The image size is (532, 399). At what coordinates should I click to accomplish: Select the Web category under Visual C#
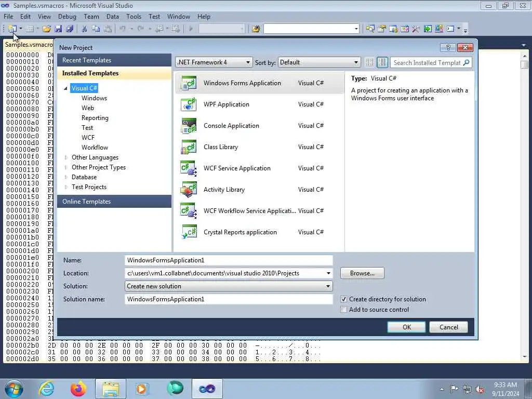click(87, 108)
